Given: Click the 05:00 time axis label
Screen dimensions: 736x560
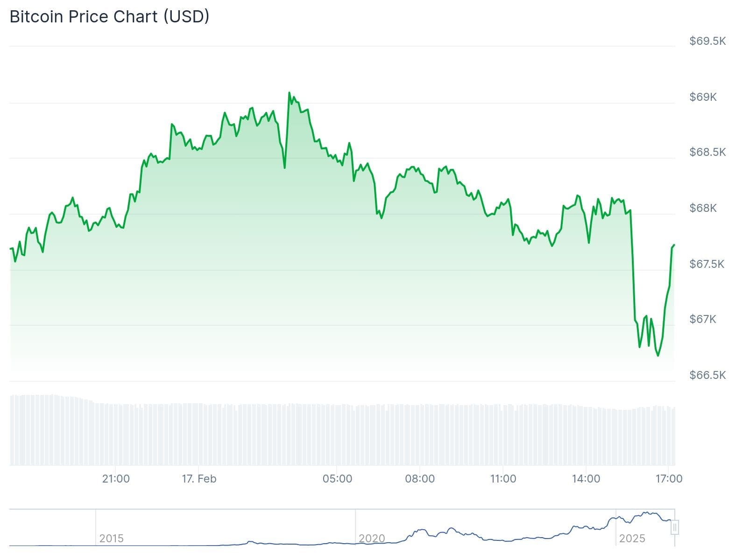Looking at the screenshot, I should (x=337, y=479).
